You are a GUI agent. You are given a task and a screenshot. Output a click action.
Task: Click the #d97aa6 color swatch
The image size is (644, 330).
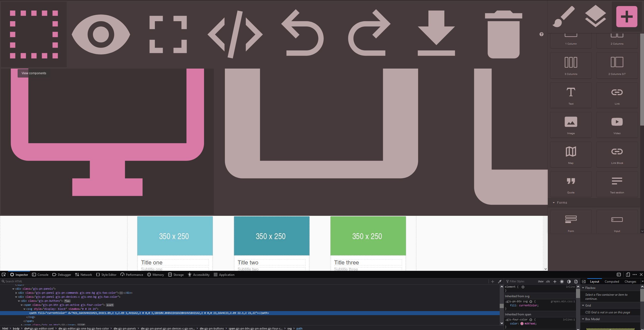pyautogui.click(x=521, y=323)
